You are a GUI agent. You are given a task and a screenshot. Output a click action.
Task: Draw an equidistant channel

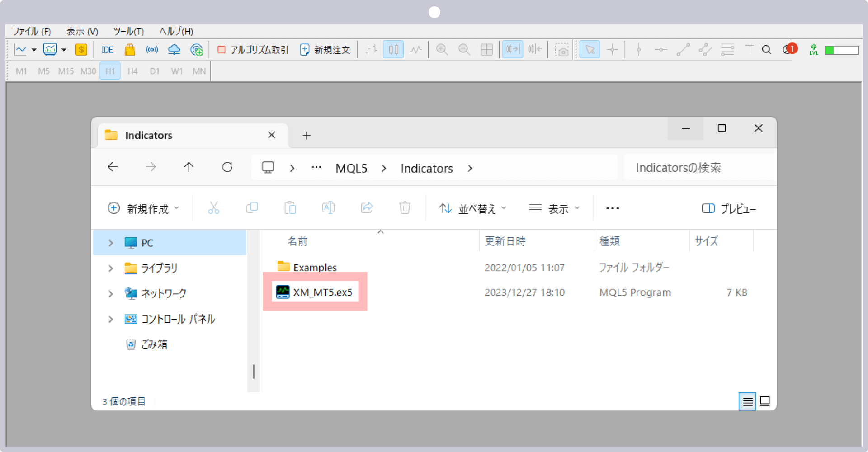(705, 50)
